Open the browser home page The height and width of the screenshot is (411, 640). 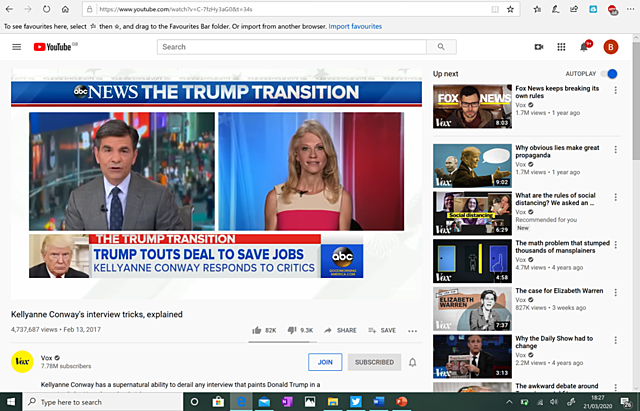pyautogui.click(x=65, y=9)
